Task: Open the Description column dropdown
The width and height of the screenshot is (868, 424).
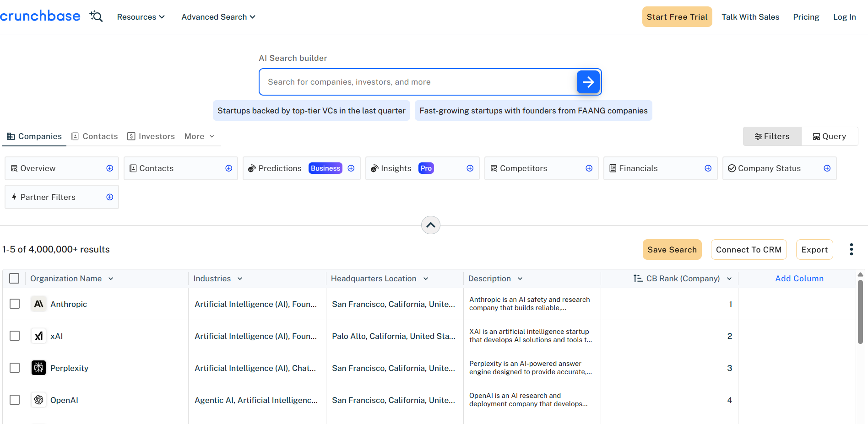Action: [520, 279]
